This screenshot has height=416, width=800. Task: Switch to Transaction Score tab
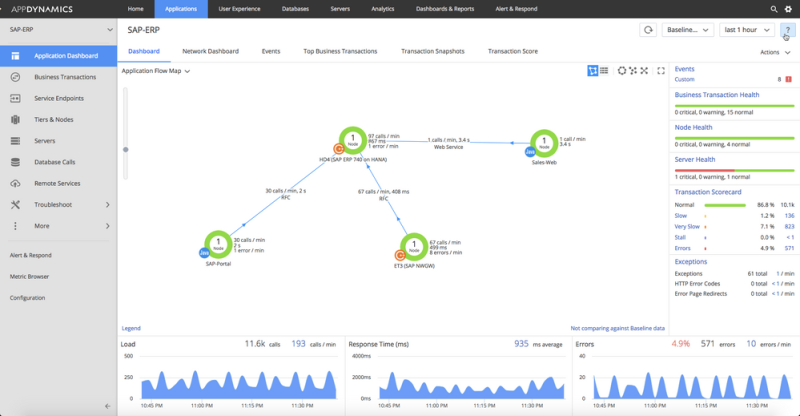click(513, 51)
